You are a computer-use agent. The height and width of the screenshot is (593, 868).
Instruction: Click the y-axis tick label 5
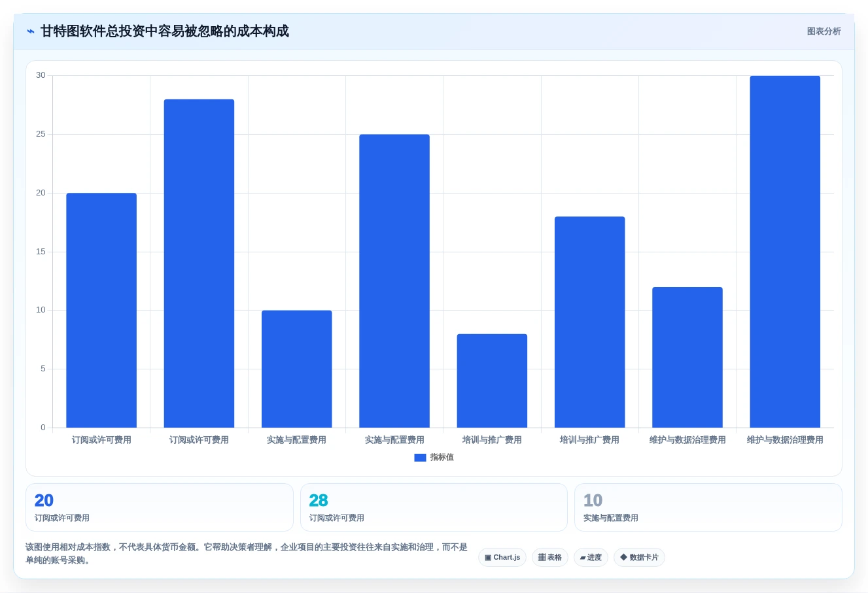coord(43,369)
